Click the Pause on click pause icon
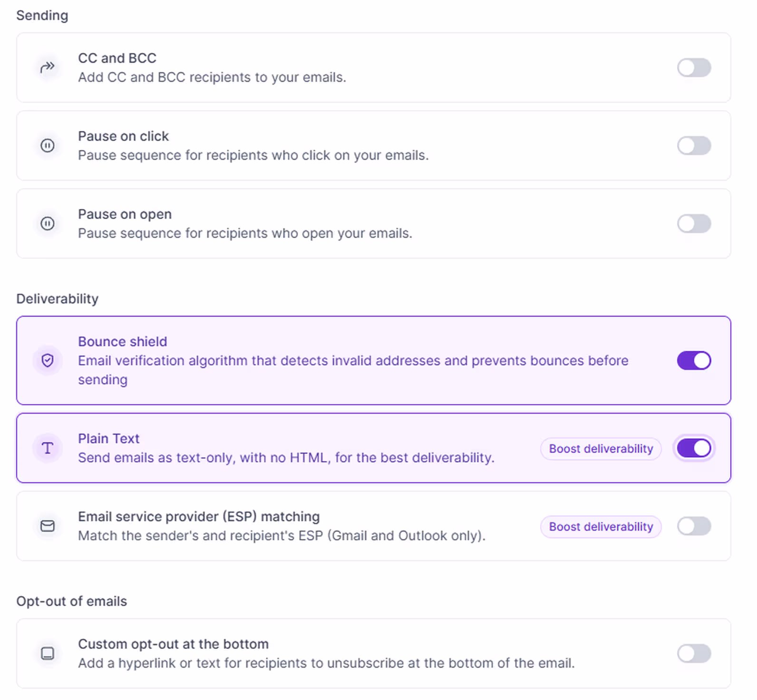Image resolution: width=757 pixels, height=700 pixels. [48, 146]
